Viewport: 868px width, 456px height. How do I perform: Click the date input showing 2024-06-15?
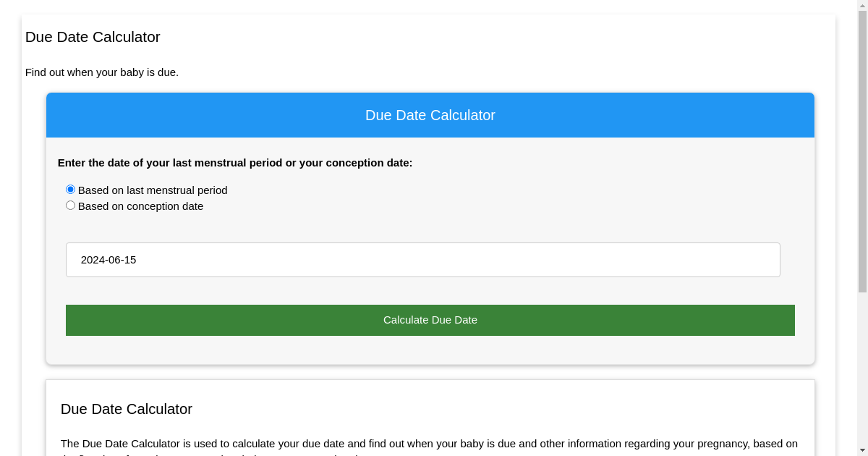click(x=422, y=259)
